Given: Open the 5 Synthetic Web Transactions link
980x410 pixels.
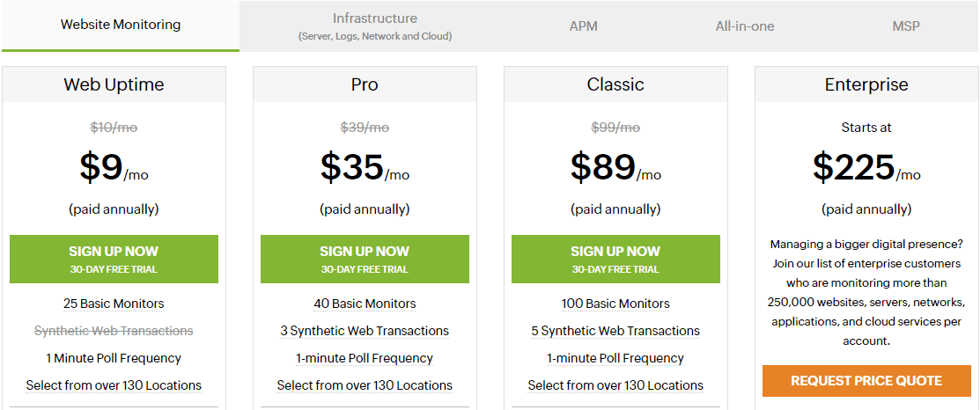Looking at the screenshot, I should (x=615, y=331).
